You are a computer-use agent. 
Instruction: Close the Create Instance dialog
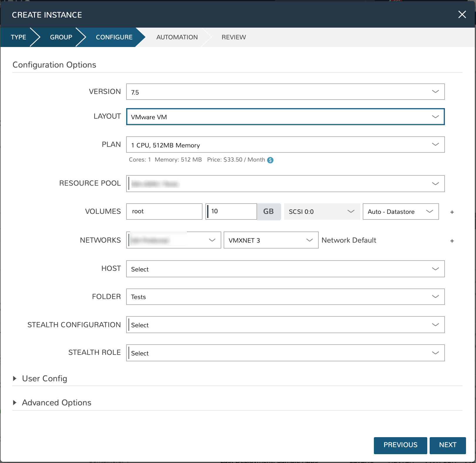462,14
